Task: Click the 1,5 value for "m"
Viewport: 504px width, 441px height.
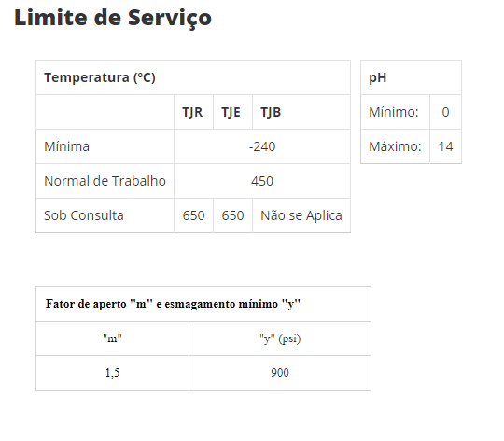Action: coord(112,373)
